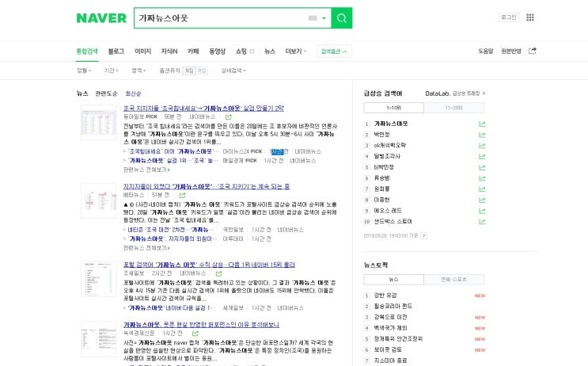Viewport: 588px width, 366px height.
Task: Open the 원본반영 link
Action: tap(511, 51)
